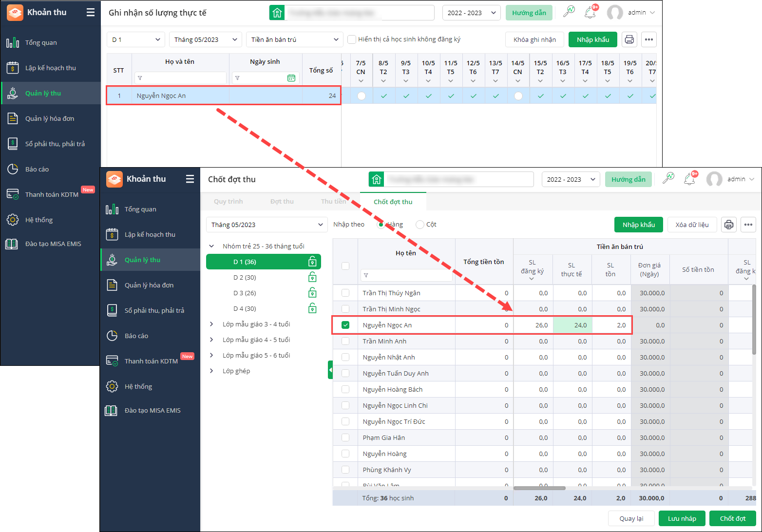Click the print icon beside Xóa dữ liệu
The image size is (762, 532).
pyautogui.click(x=729, y=225)
